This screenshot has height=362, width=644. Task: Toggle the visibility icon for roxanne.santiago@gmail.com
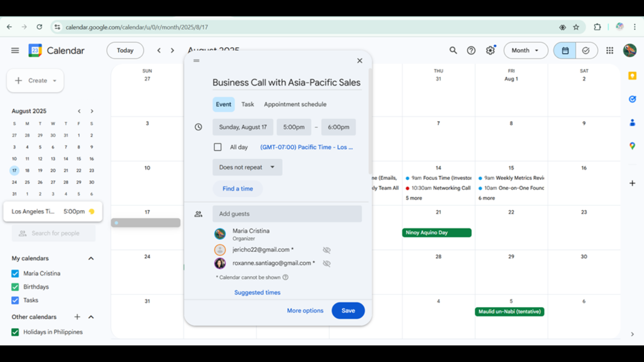[327, 263]
